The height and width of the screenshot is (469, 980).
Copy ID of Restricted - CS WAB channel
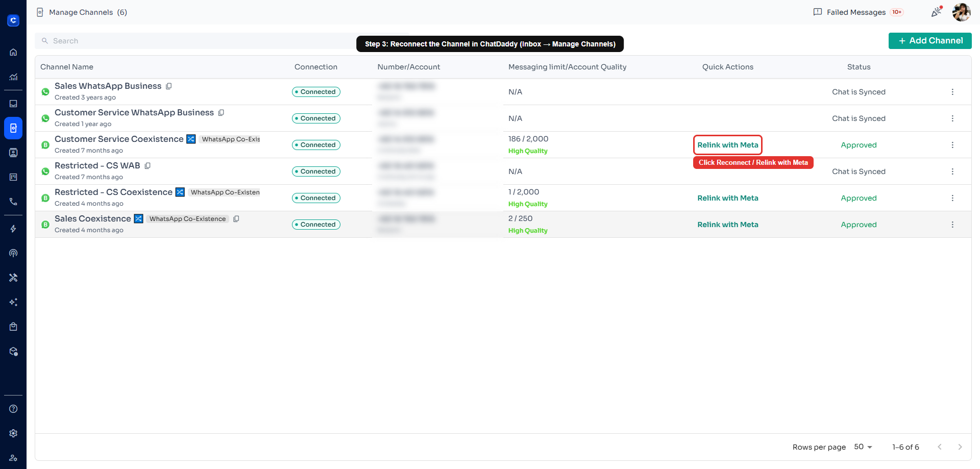point(148,166)
